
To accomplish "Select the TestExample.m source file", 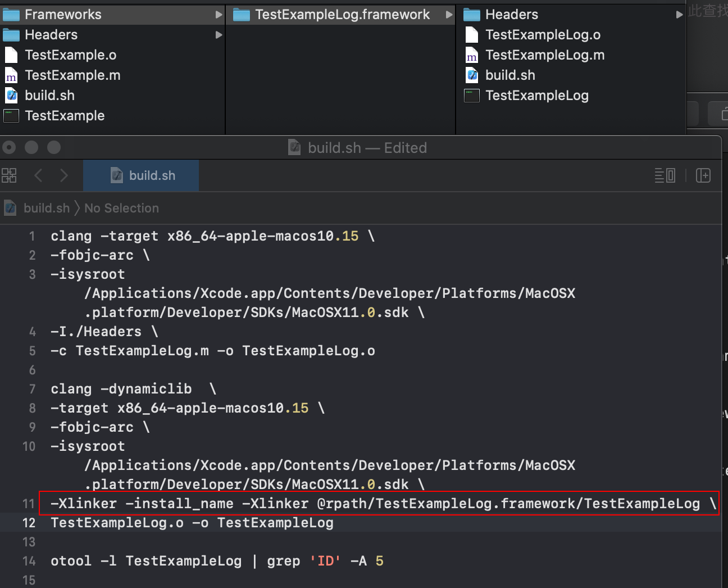I will [72, 75].
